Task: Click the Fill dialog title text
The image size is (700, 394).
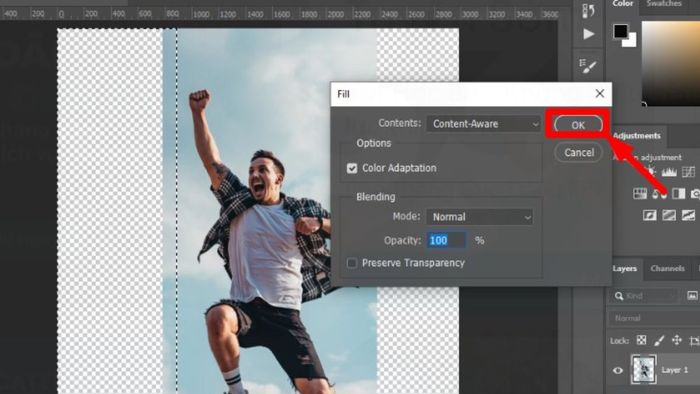Action: pos(343,94)
